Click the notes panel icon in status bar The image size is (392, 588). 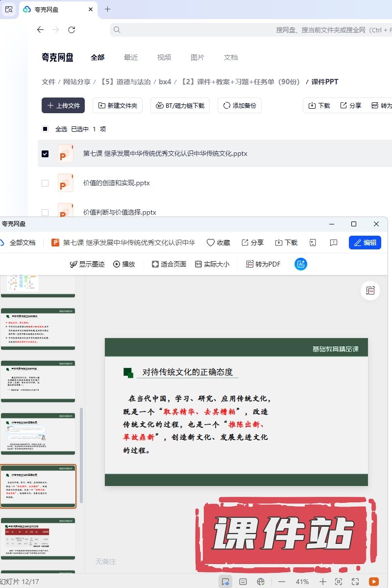(243, 582)
